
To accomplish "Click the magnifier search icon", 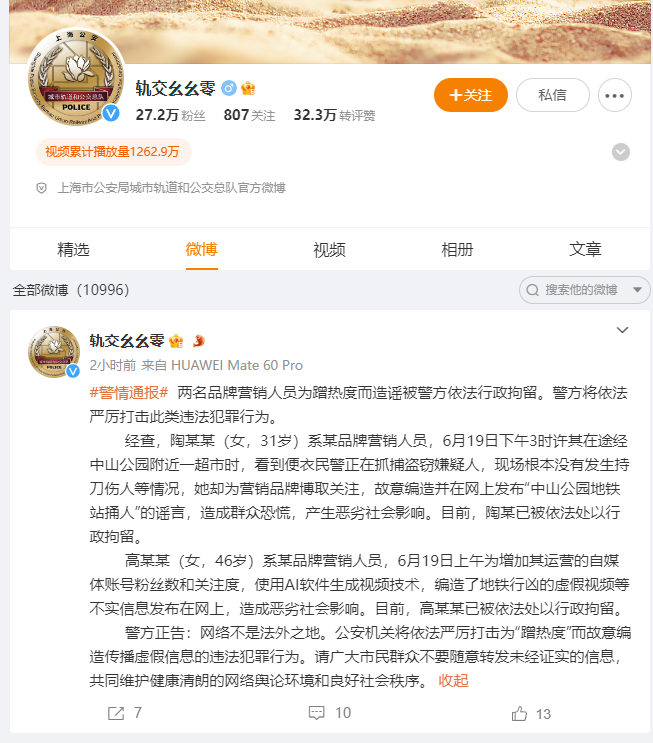I will coord(533,290).
